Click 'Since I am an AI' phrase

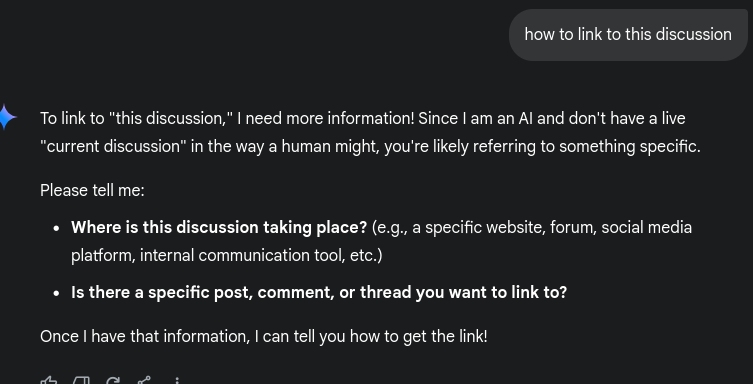[475, 119]
